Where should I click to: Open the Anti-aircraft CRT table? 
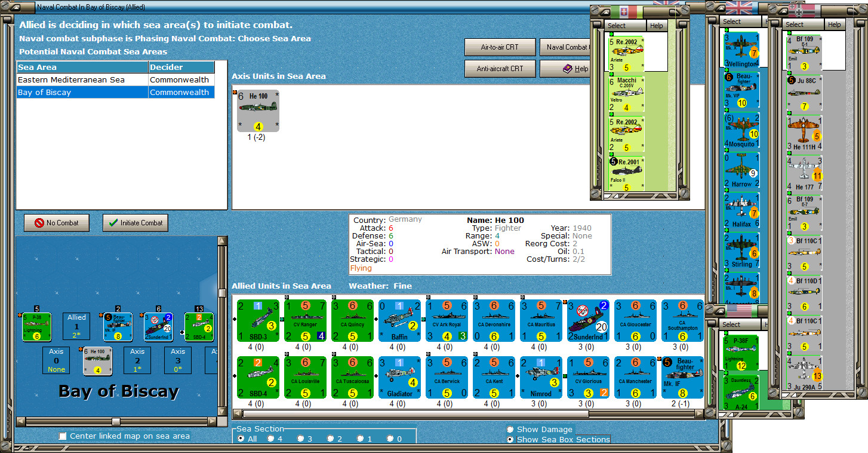(500, 69)
